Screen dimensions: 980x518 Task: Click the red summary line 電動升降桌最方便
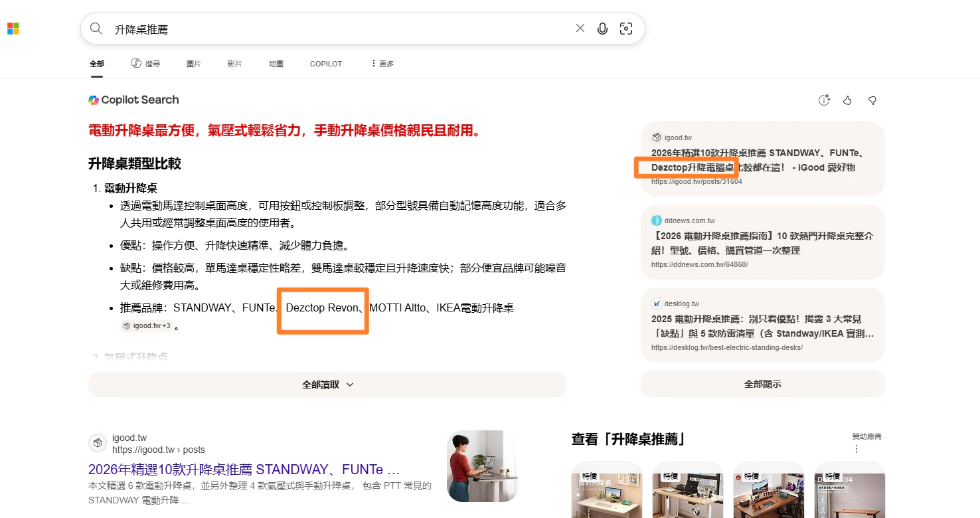click(284, 131)
